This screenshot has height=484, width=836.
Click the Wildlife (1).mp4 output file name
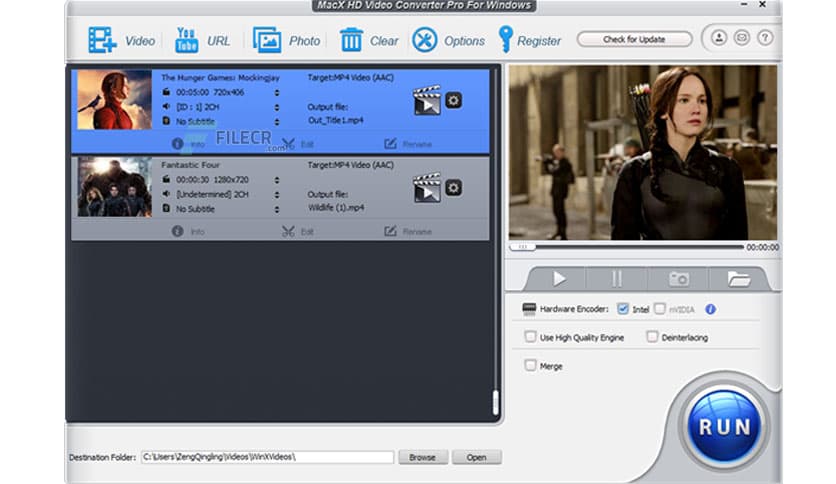(x=336, y=208)
